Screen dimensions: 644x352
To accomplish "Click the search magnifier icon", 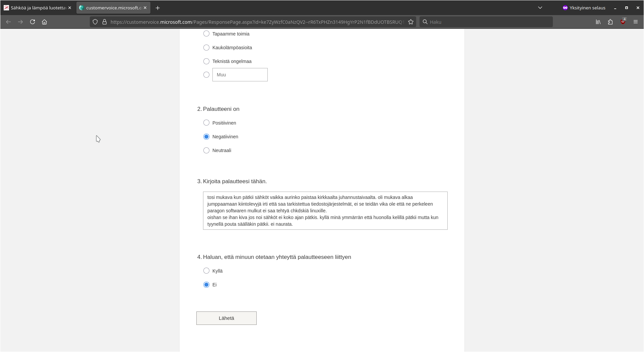I will pyautogui.click(x=425, y=22).
